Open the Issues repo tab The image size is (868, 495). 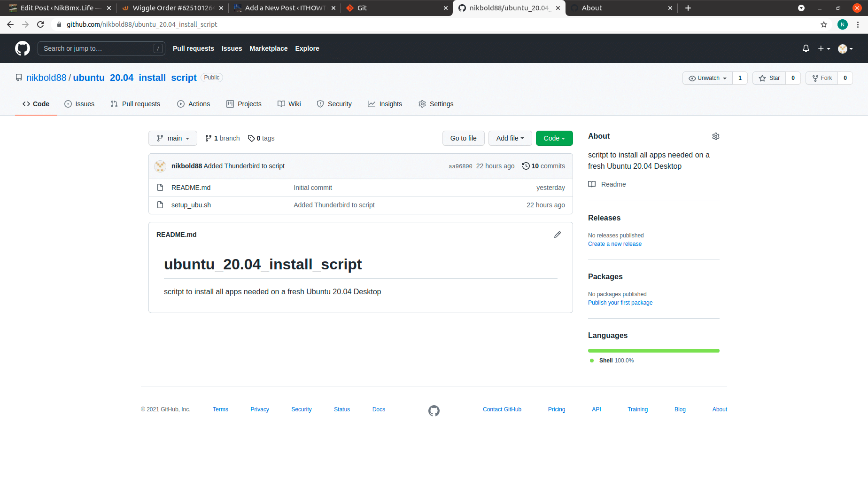79,104
